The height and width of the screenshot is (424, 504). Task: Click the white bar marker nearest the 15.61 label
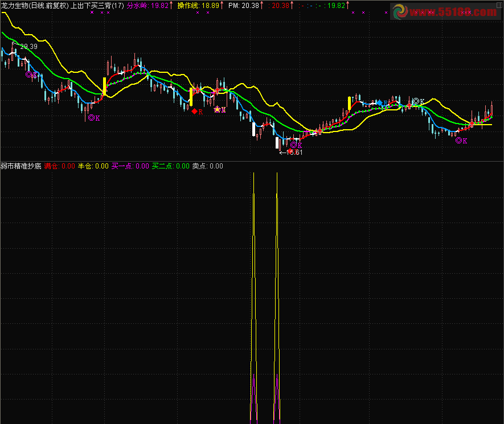point(277,143)
